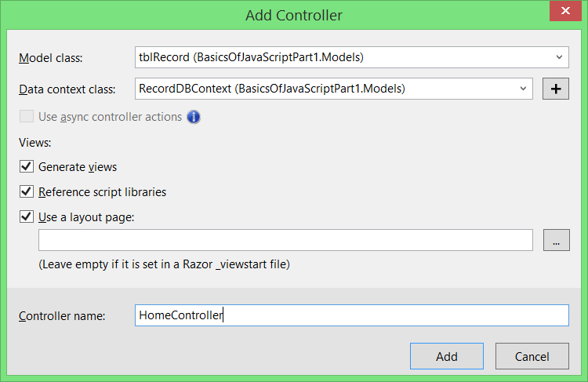Click the Controller name label
Image resolution: width=588 pixels, height=382 pixels.
62,316
